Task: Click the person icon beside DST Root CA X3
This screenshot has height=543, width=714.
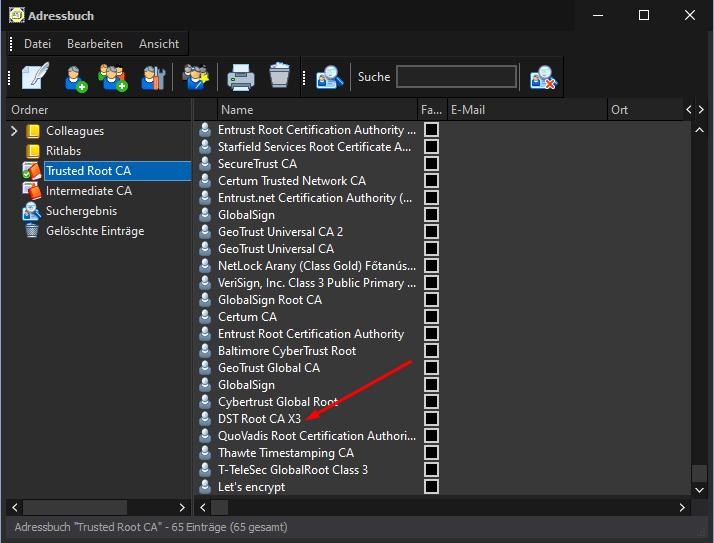Action: point(205,418)
